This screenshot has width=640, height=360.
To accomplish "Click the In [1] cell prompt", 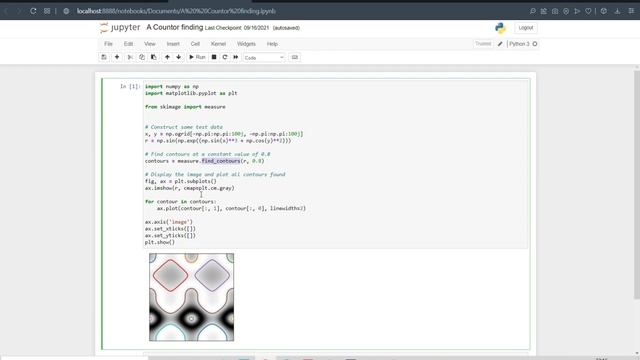I will tap(130, 86).
